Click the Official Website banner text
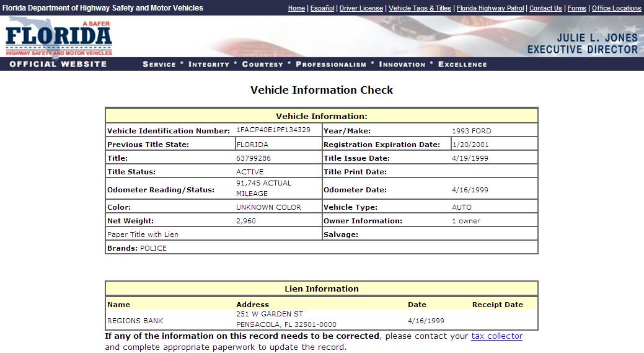 pos(58,64)
